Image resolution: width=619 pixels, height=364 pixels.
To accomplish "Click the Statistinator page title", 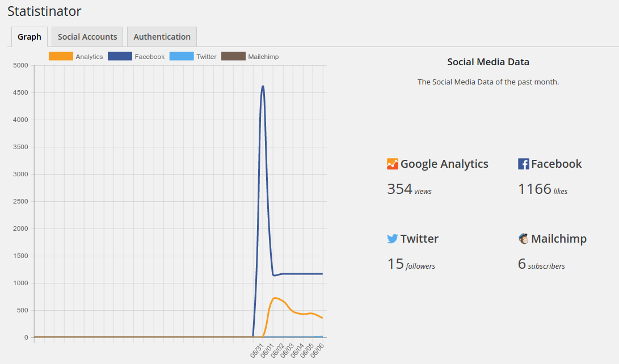I will pos(44,11).
